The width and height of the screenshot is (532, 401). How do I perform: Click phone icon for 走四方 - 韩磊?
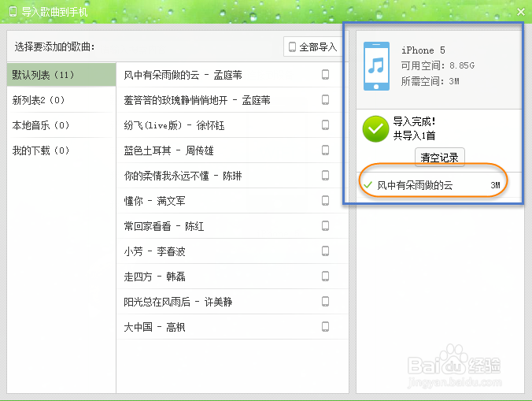(x=325, y=277)
